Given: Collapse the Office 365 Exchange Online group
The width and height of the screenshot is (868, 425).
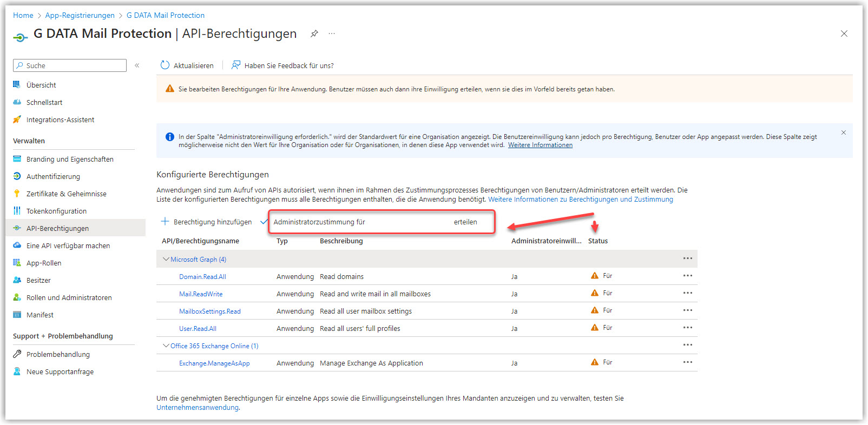Looking at the screenshot, I should point(166,346).
